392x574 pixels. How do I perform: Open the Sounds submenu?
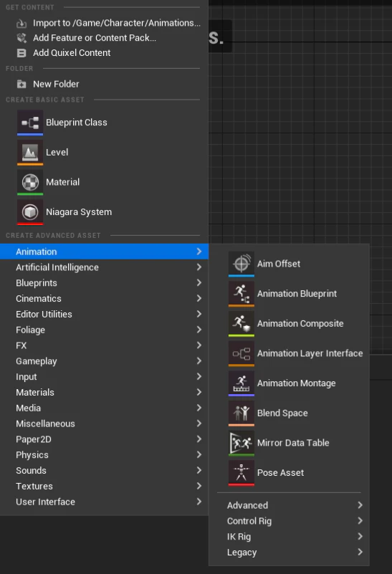[105, 471]
